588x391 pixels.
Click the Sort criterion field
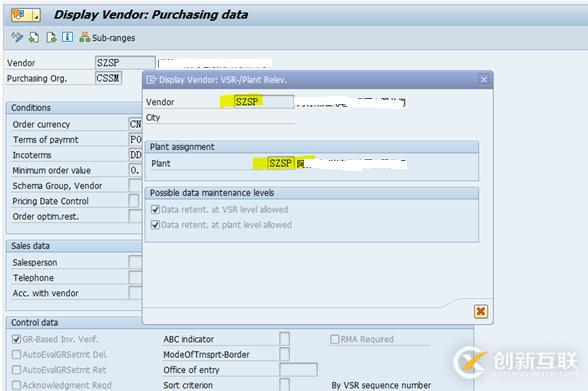[285, 385]
